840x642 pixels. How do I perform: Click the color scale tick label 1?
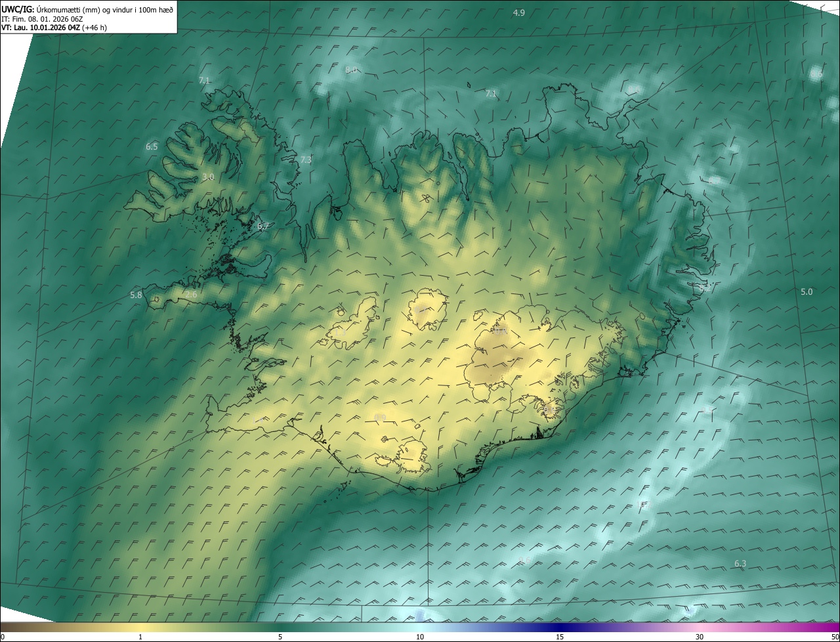pos(140,637)
